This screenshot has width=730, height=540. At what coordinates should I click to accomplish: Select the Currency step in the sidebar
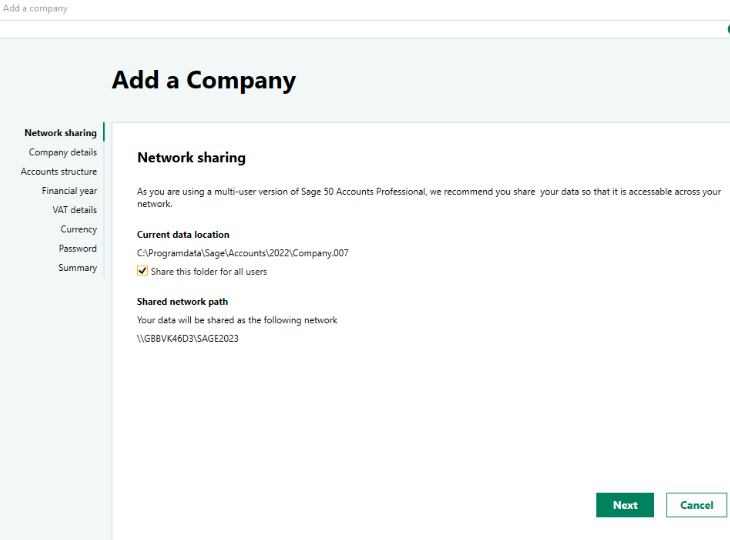coord(79,229)
